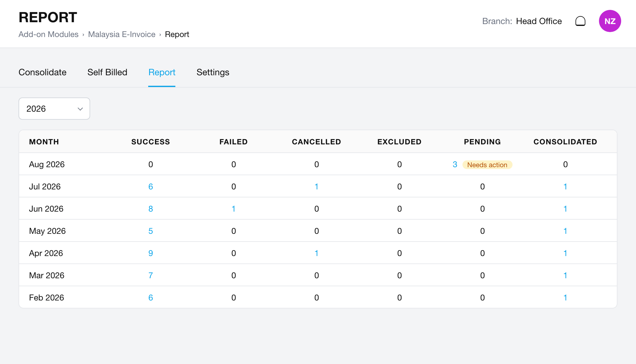
Task: Select the Report tab
Action: click(x=162, y=72)
